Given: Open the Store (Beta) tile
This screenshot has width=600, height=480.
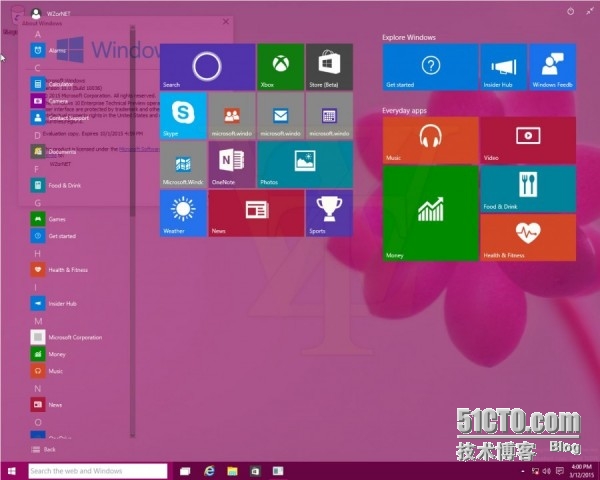Looking at the screenshot, I should point(329,67).
